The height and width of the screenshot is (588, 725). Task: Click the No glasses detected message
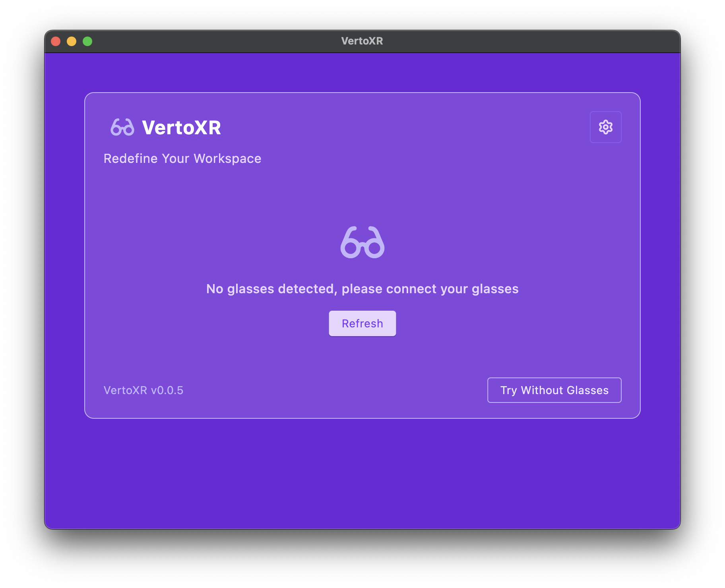362,289
